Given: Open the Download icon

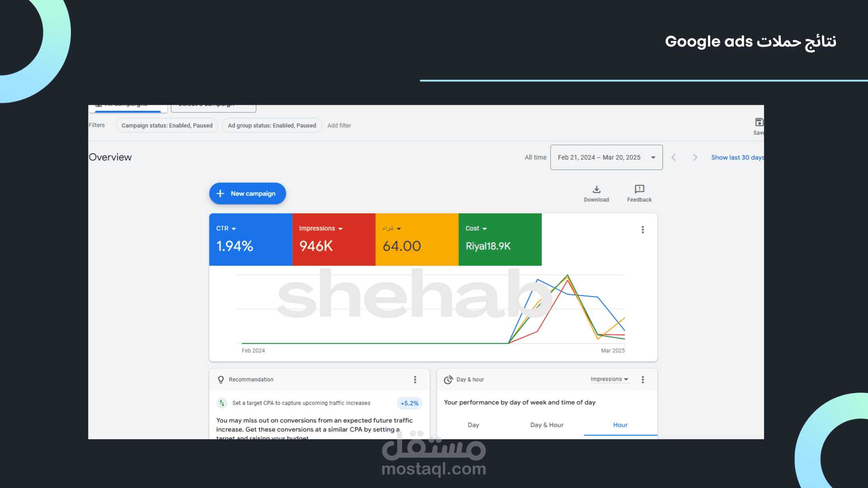Looking at the screenshot, I should point(596,189).
